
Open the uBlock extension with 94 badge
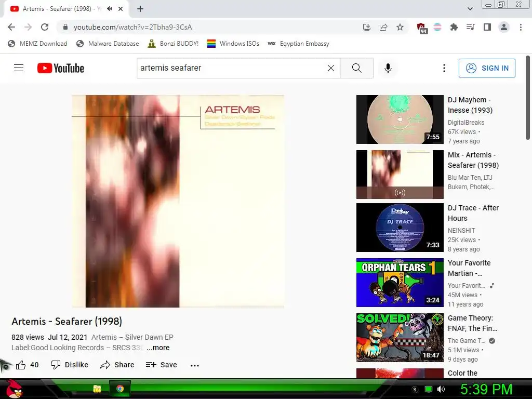421,28
